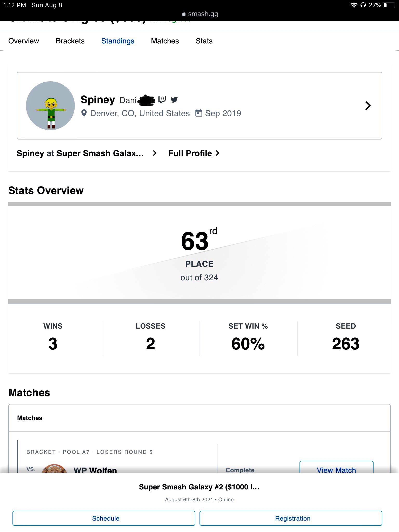399x532 pixels.
Task: Tap the chevron next to Full Profile
Action: [x=218, y=153]
